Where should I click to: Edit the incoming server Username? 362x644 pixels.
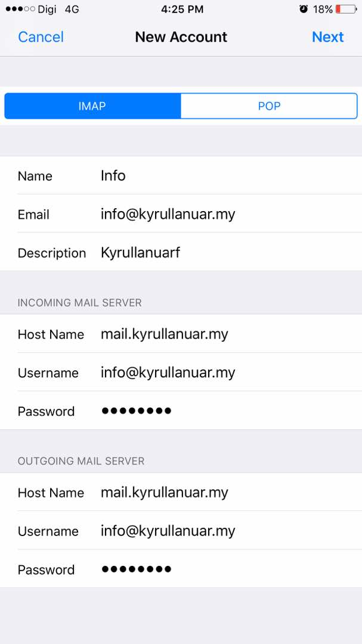point(181,373)
